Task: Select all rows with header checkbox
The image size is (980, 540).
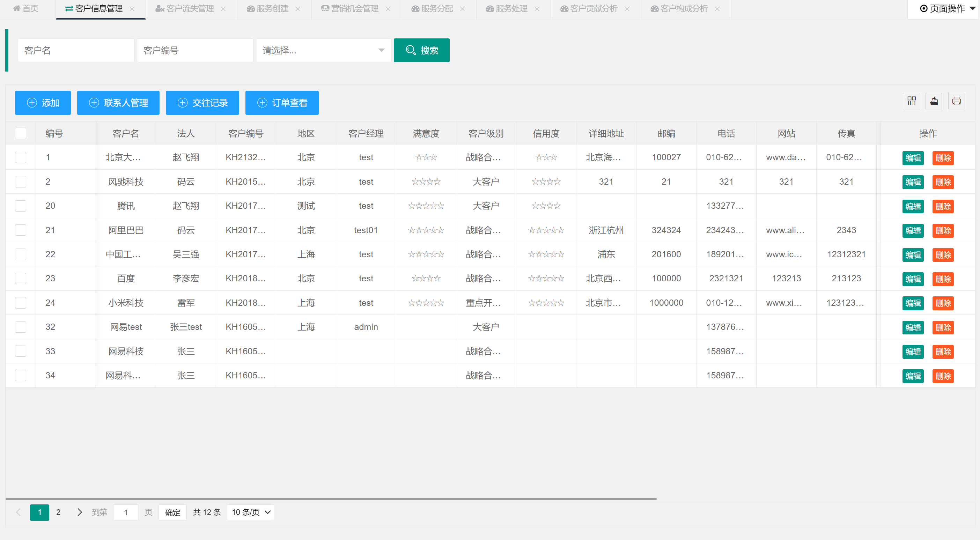Action: tap(21, 133)
